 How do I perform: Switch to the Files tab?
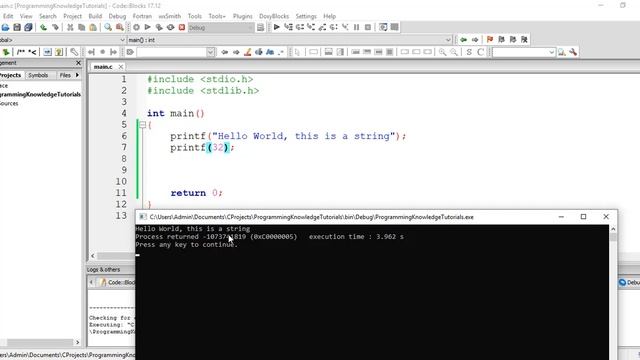[65, 75]
